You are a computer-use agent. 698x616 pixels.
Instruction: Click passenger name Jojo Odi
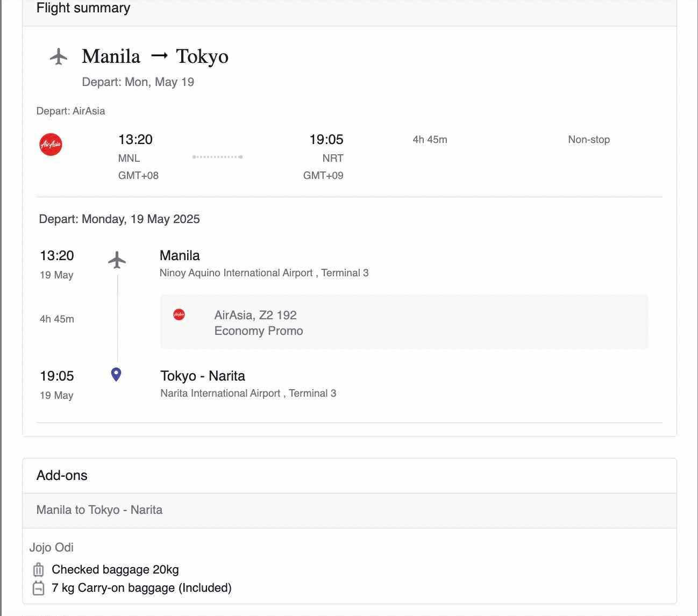pyautogui.click(x=51, y=547)
